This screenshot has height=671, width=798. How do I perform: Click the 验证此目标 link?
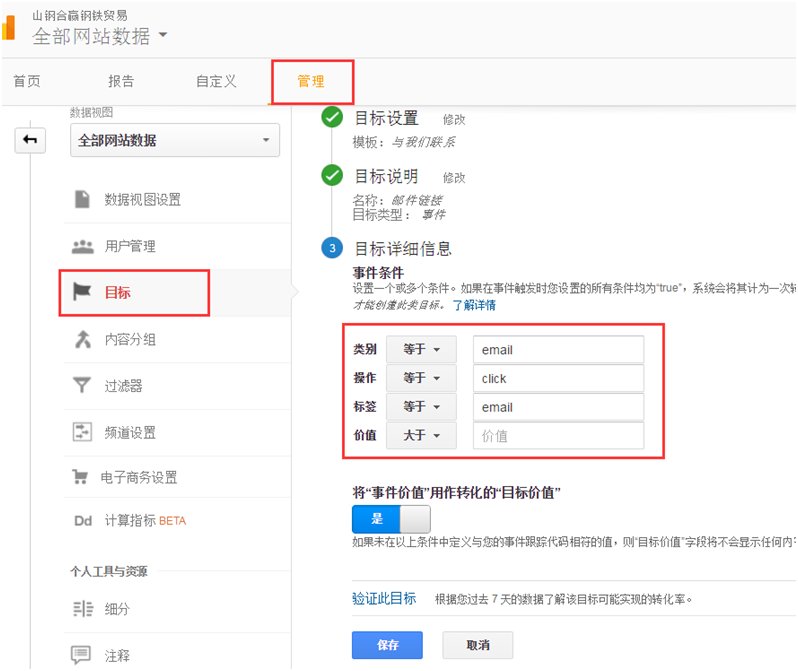pos(384,598)
